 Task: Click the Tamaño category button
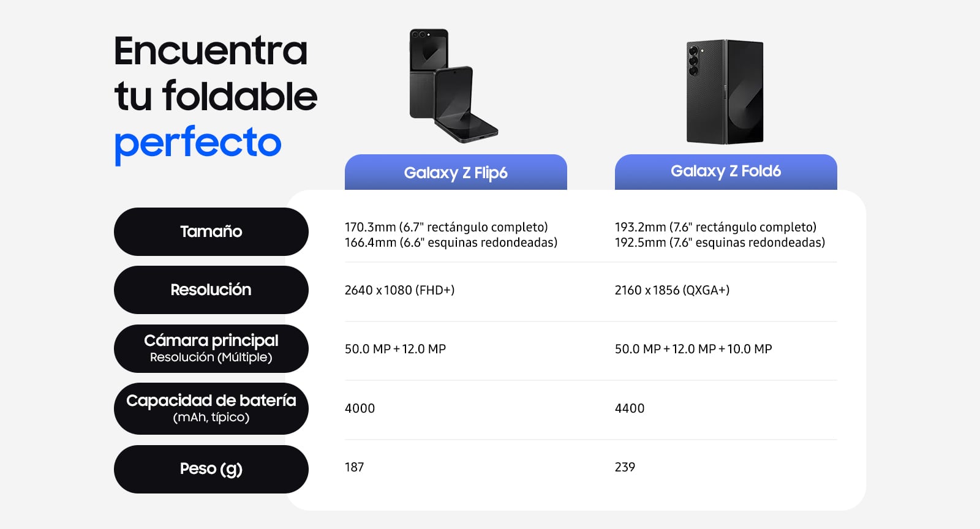pyautogui.click(x=211, y=231)
